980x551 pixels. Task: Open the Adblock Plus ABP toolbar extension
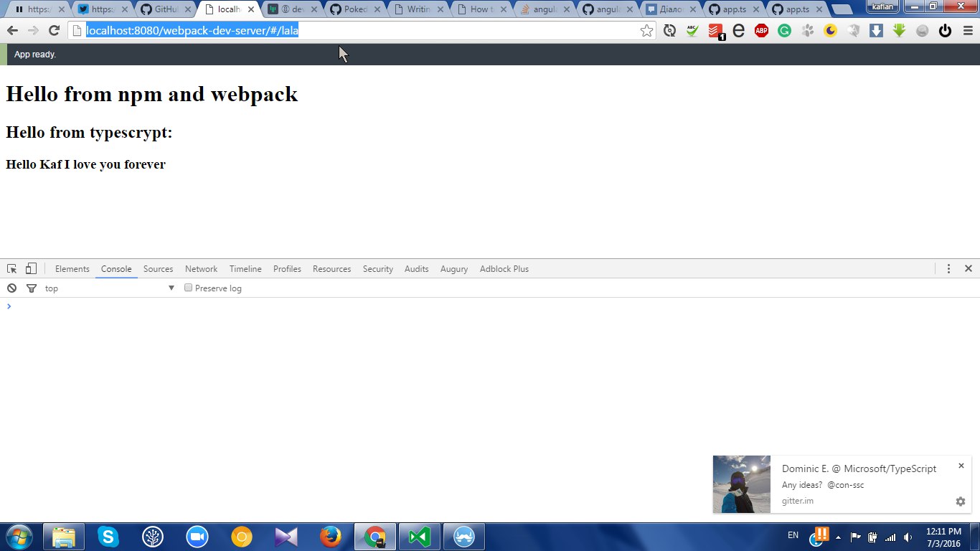click(761, 30)
